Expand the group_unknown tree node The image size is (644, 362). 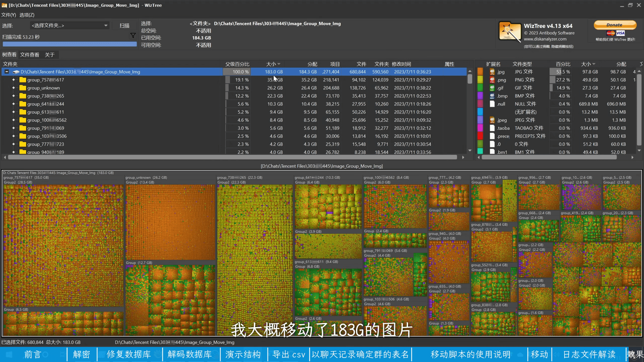(x=14, y=88)
